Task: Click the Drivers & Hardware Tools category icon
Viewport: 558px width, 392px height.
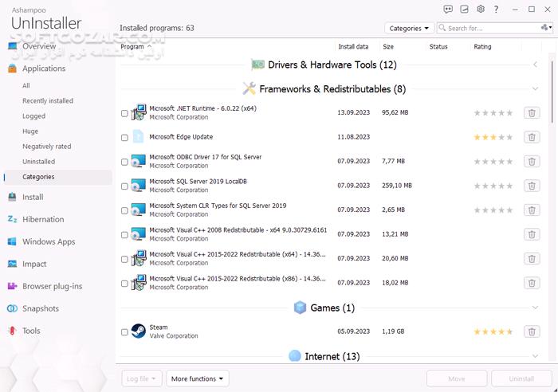Action: point(257,65)
